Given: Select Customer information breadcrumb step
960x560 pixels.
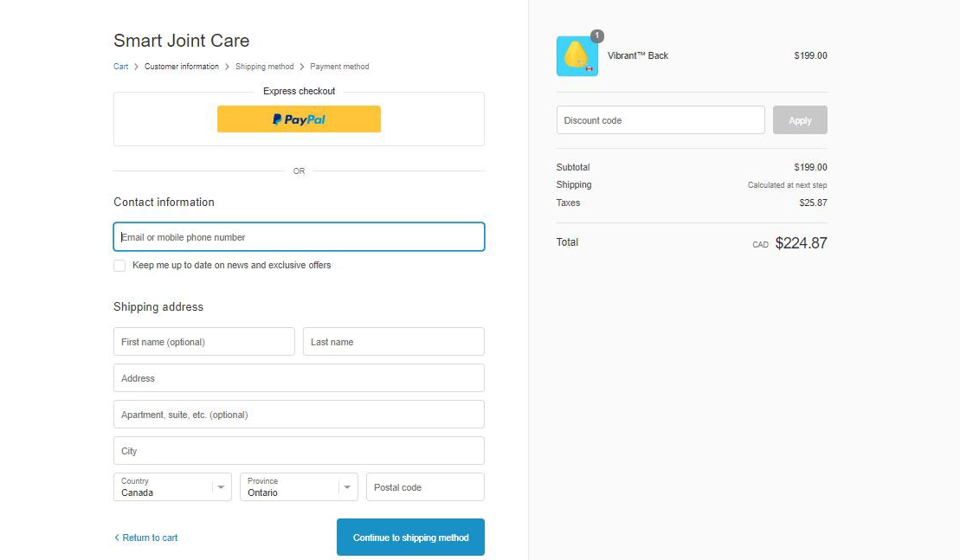Looking at the screenshot, I should [x=181, y=66].
